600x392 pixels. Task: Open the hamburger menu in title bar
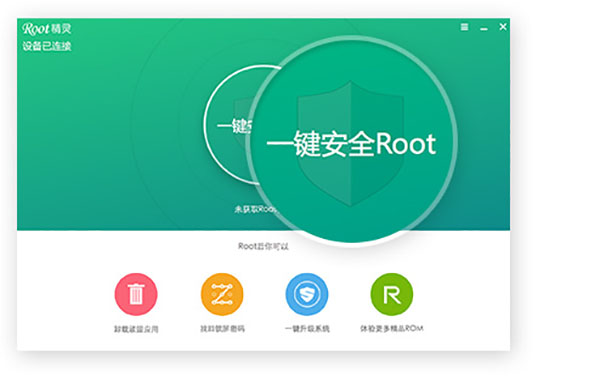(464, 27)
